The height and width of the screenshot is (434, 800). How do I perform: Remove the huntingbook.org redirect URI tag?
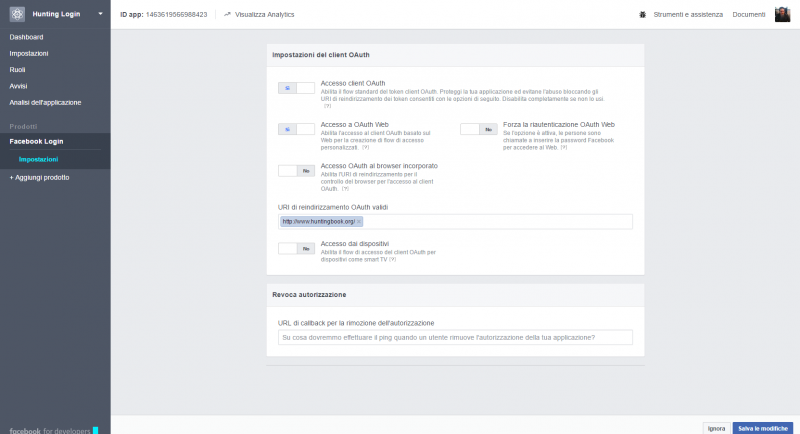[x=359, y=221]
